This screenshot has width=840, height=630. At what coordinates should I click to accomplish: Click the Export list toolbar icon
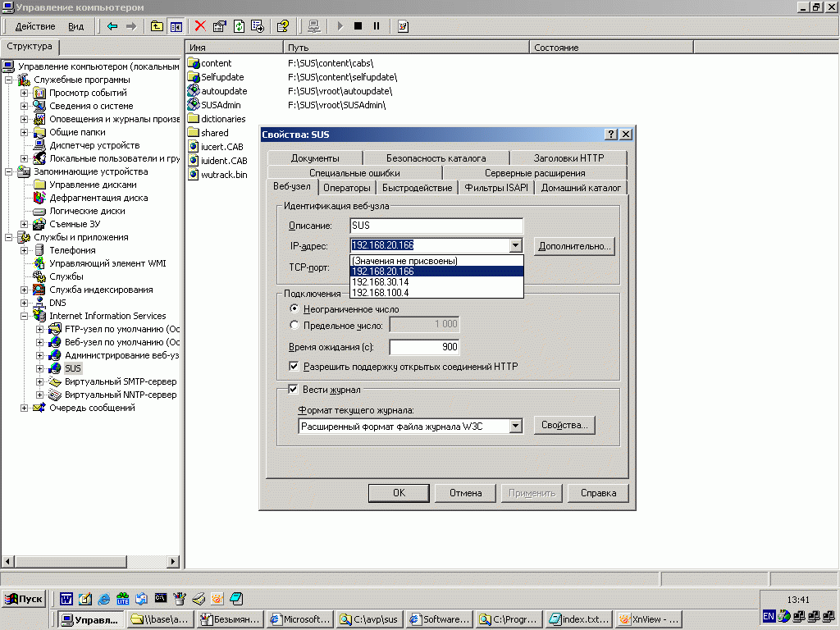pos(258,25)
